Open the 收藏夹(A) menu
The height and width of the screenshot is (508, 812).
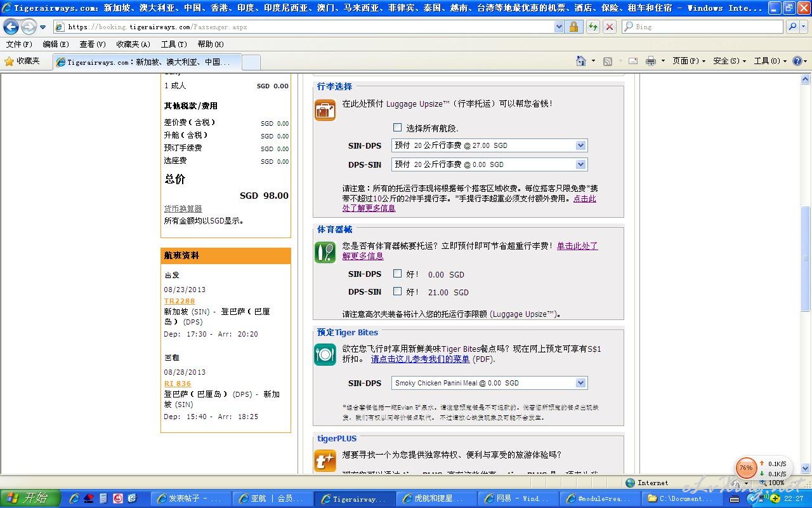click(133, 44)
